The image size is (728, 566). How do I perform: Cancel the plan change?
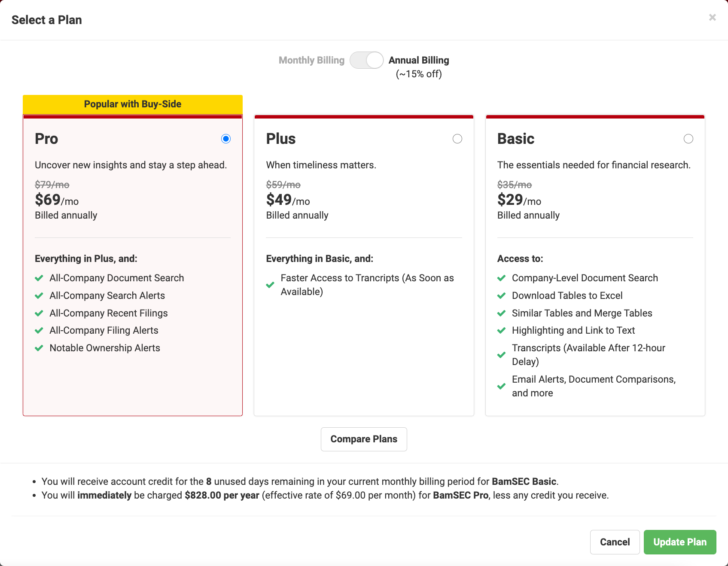pos(615,542)
